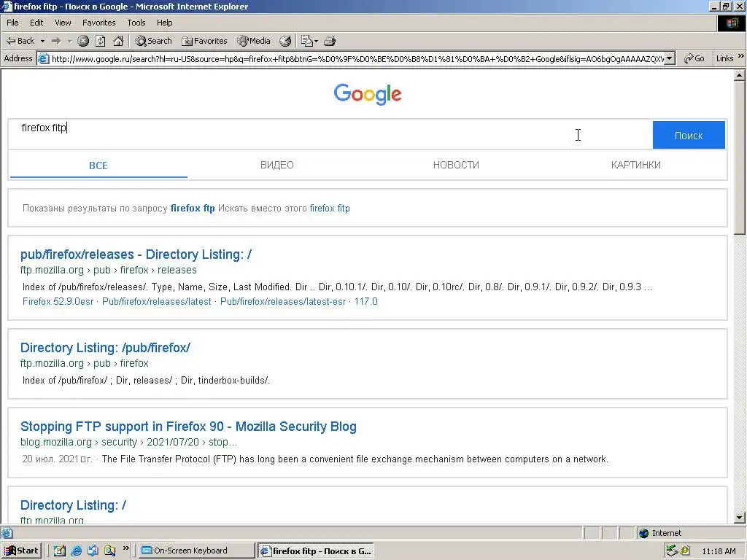Refresh the page with the Refresh icon
This screenshot has height=560, width=747.
[x=101, y=41]
